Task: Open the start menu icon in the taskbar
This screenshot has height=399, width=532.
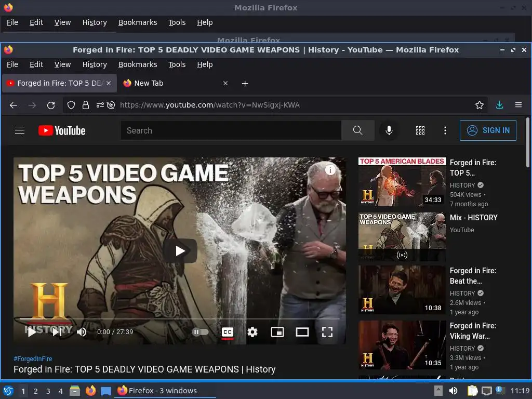Action: [x=8, y=391]
